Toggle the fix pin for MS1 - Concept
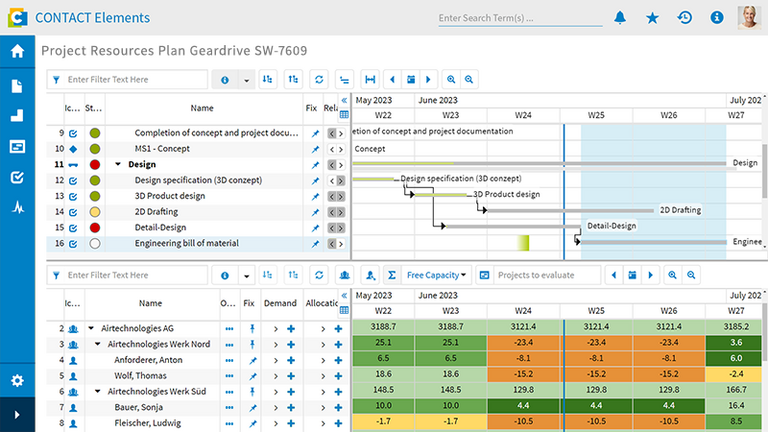The image size is (768, 432). tap(315, 149)
